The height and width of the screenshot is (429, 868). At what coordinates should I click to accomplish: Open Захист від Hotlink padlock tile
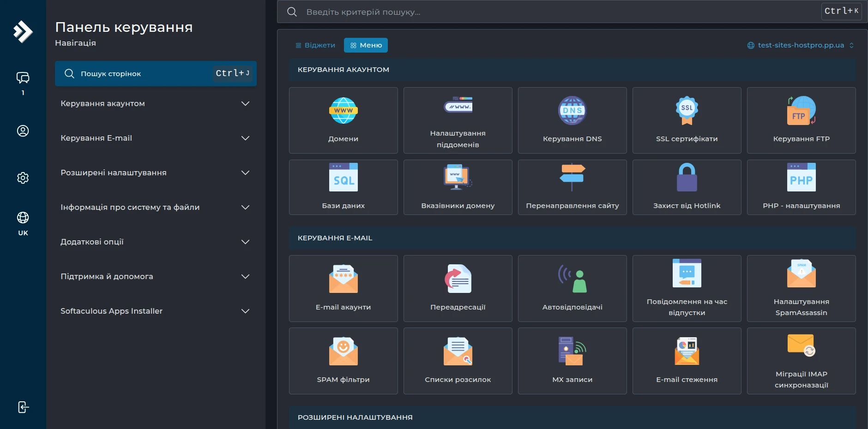687,187
